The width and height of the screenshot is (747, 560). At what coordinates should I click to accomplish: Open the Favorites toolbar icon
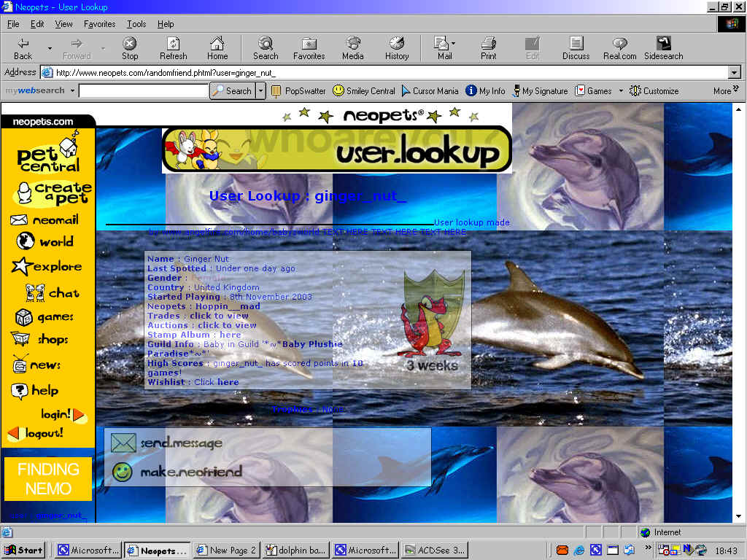click(x=309, y=44)
